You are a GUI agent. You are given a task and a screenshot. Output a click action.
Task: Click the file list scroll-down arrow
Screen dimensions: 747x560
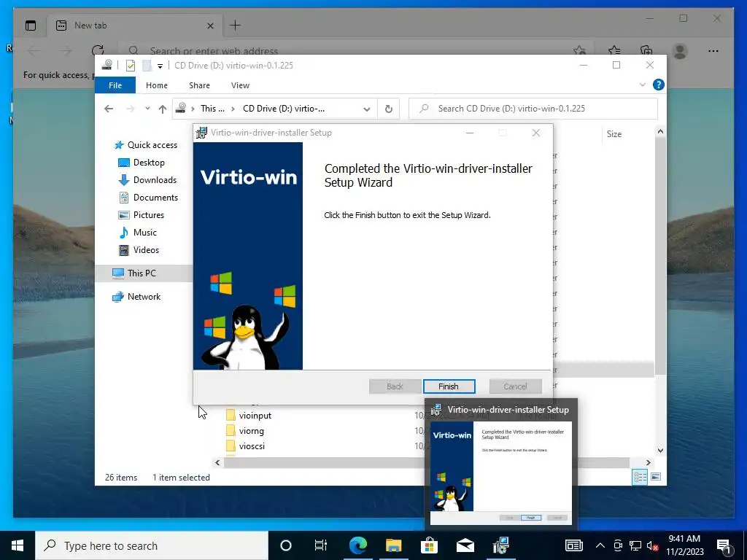660,450
